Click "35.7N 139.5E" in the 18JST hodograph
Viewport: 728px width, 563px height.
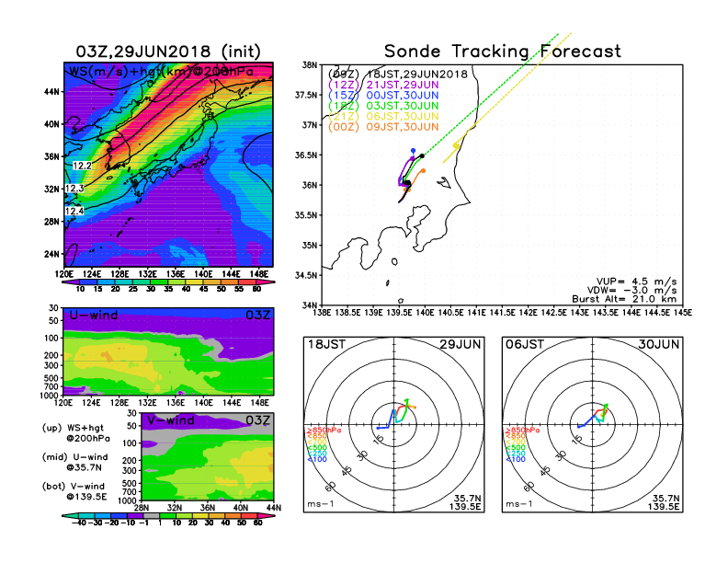[x=465, y=502]
